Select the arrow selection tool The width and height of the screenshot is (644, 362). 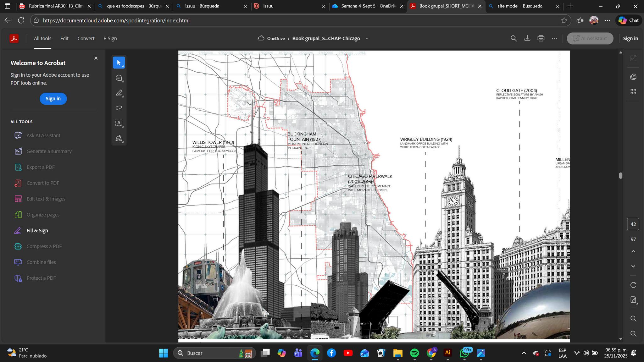click(119, 63)
